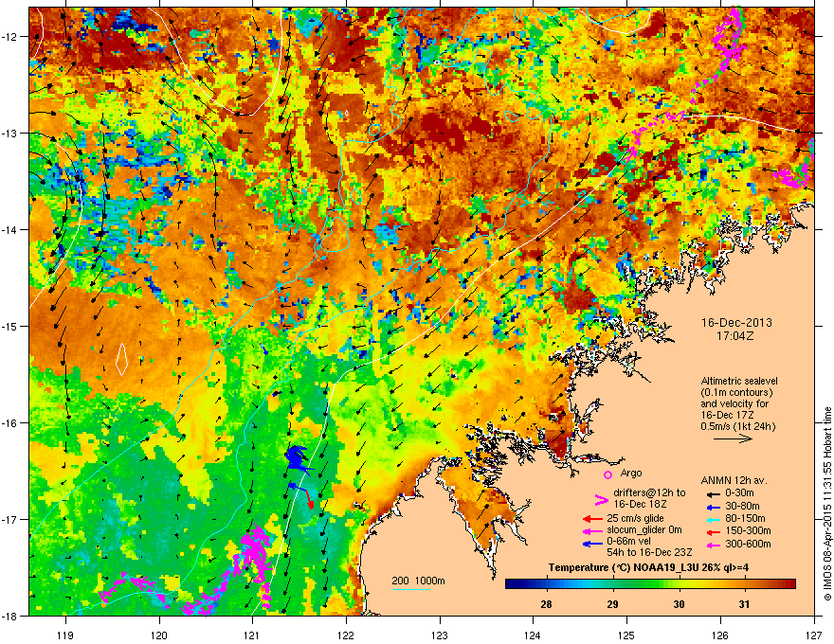The image size is (834, 644).
Task: Click the latitude tick label -14
Action: click(x=9, y=229)
